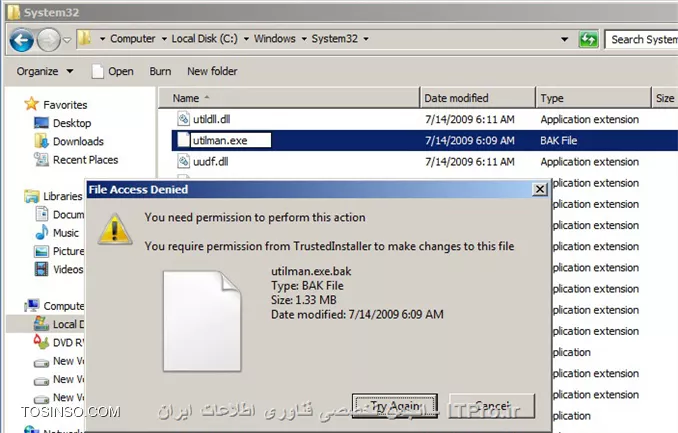Sort by the Name column header
The image size is (678, 433).
(289, 98)
